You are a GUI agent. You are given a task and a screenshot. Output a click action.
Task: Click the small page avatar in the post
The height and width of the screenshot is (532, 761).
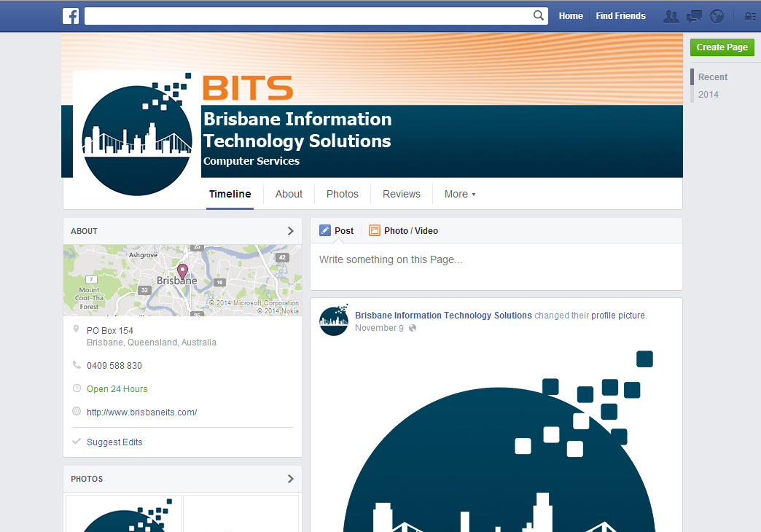pyautogui.click(x=334, y=320)
